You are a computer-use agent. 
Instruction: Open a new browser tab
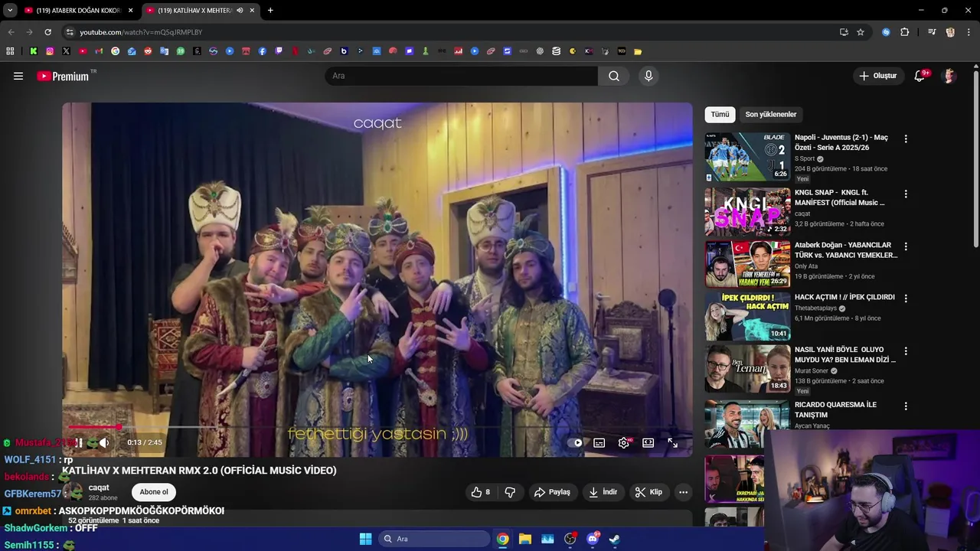270,11
